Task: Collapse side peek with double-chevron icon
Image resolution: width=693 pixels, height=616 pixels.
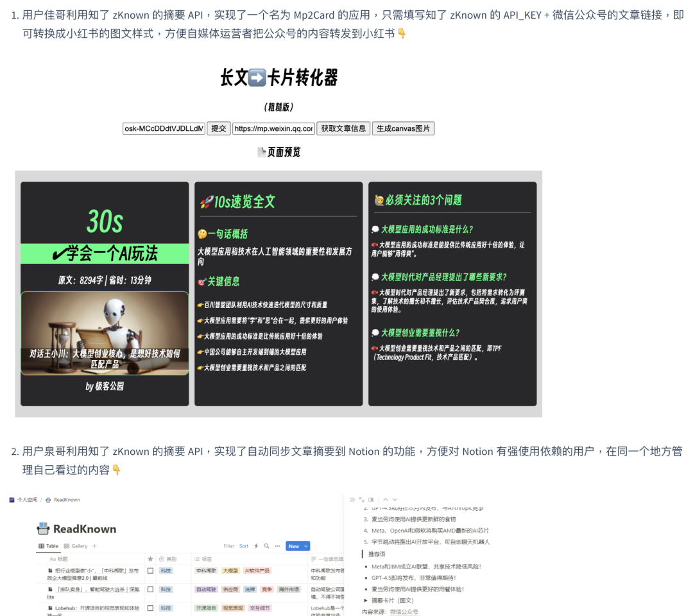Action: click(x=352, y=500)
